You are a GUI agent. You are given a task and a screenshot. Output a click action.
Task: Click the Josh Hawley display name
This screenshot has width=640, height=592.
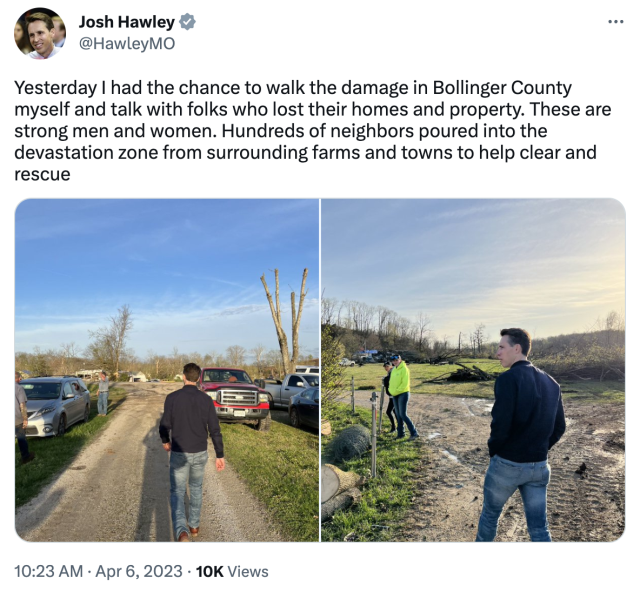click(x=127, y=22)
